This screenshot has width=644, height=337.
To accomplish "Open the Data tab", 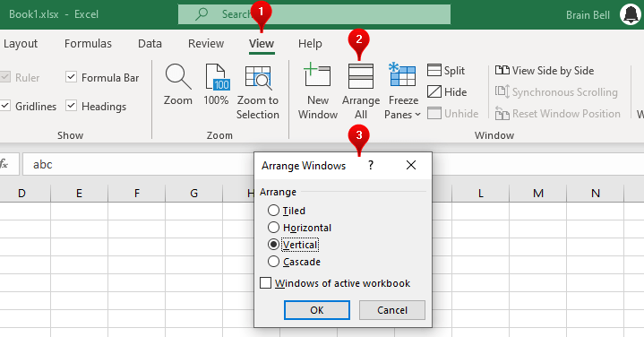I will (150, 44).
